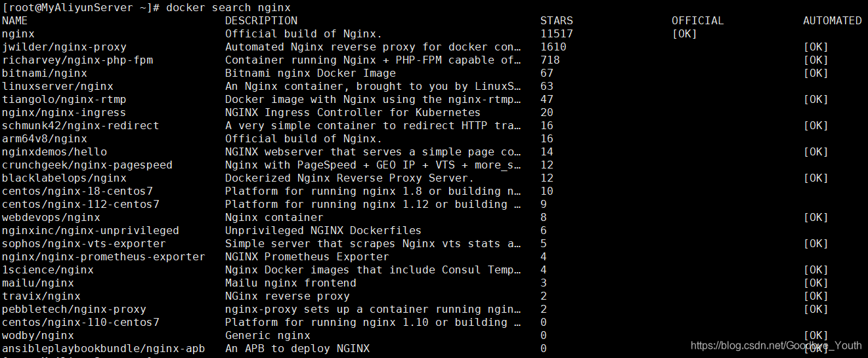The height and width of the screenshot is (358, 868).
Task: Click the 'Generic nginx' description
Action: pyautogui.click(x=268, y=335)
